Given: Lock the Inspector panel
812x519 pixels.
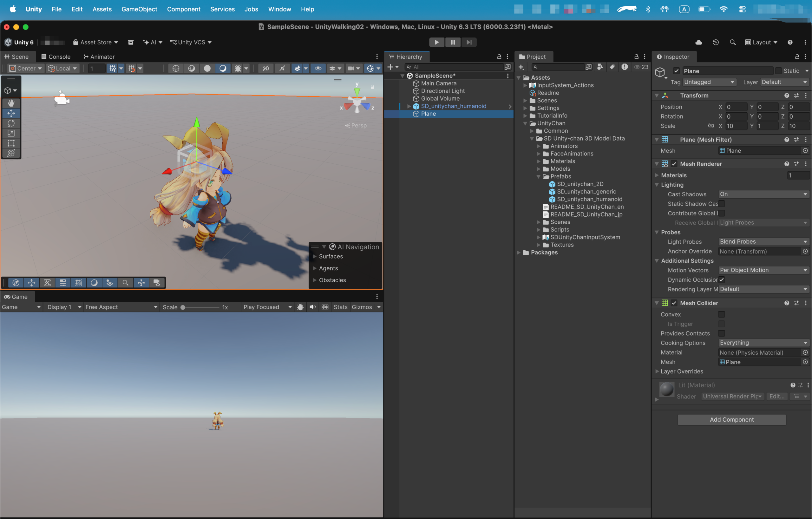Looking at the screenshot, I should pyautogui.click(x=797, y=57).
